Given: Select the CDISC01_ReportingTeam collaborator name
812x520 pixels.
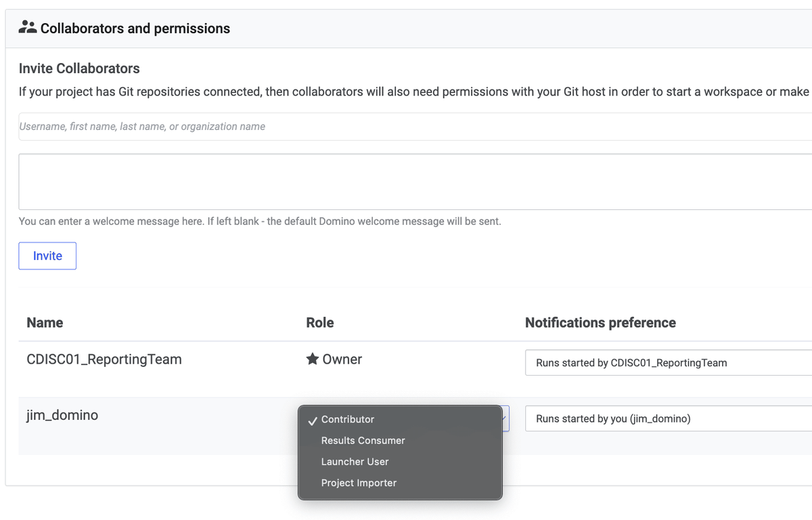Looking at the screenshot, I should point(104,360).
